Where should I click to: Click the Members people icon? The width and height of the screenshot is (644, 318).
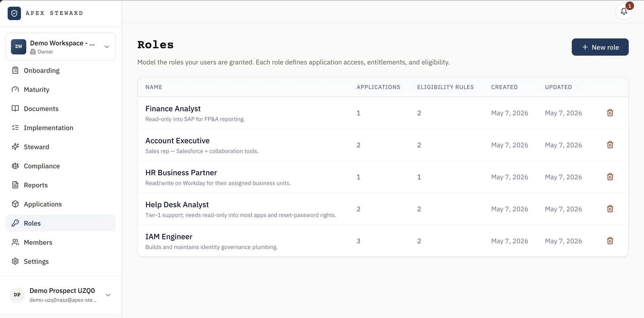pos(15,242)
